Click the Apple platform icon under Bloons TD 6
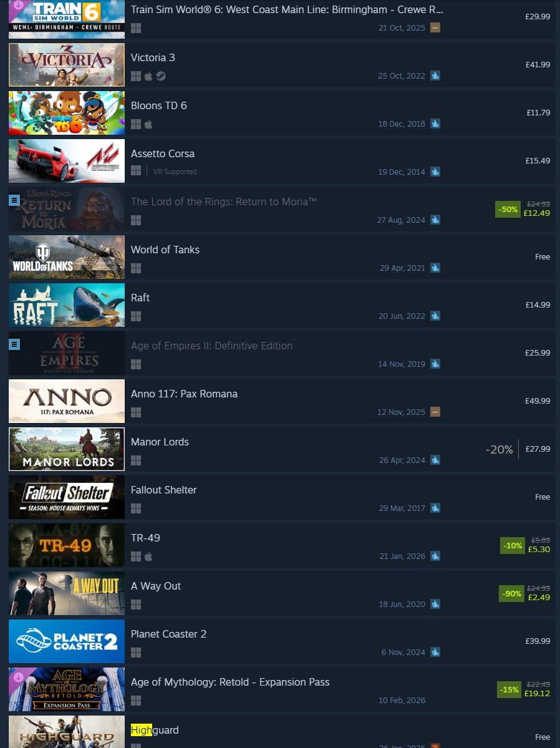The image size is (560, 748). [148, 124]
